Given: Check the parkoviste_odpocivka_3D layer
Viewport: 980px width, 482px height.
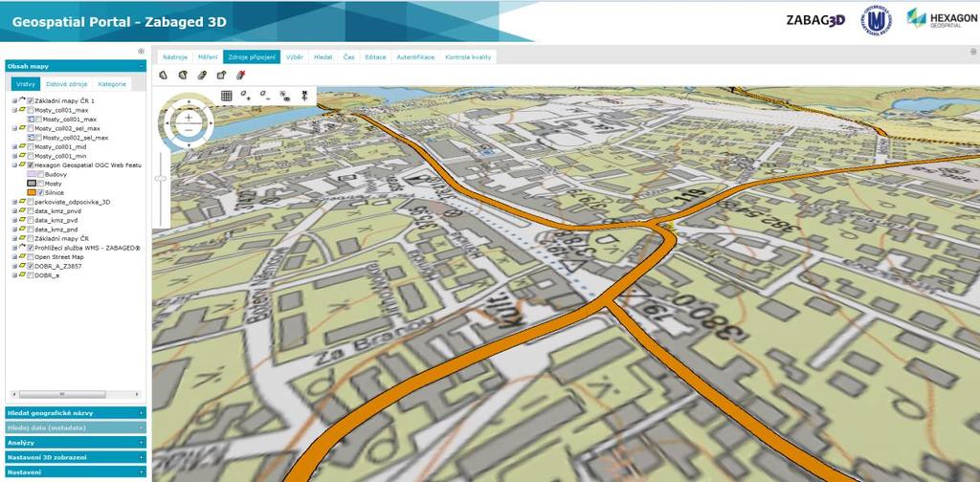Looking at the screenshot, I should 31,202.
